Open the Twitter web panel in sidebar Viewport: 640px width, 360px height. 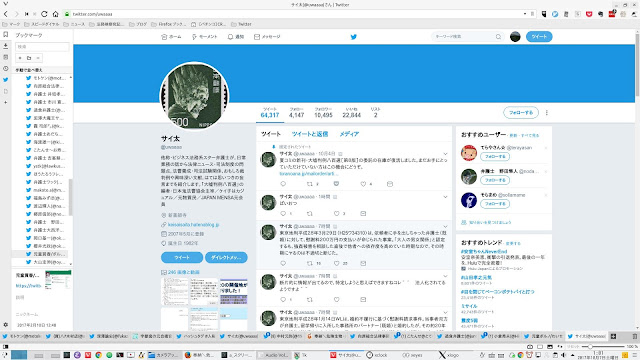pyautogui.click(x=6, y=80)
